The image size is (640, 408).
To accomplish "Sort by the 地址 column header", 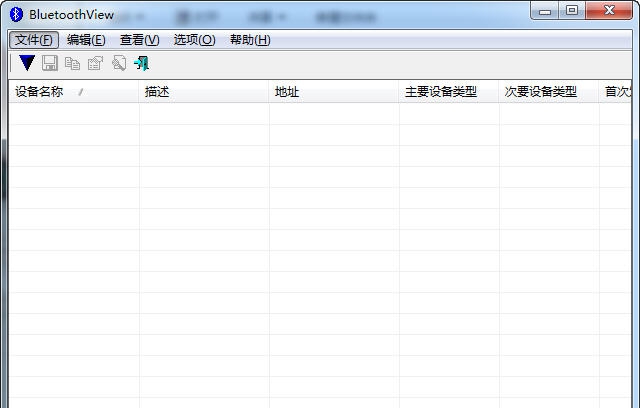I will [x=334, y=91].
